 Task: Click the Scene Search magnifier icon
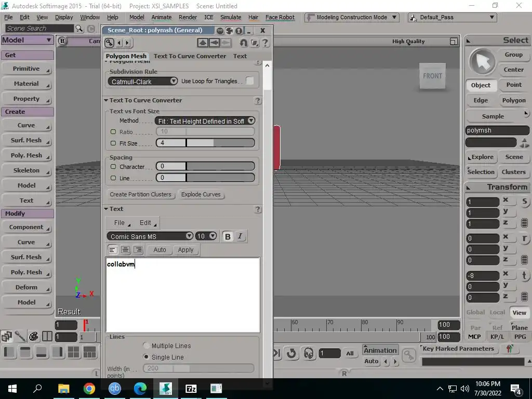click(79, 29)
